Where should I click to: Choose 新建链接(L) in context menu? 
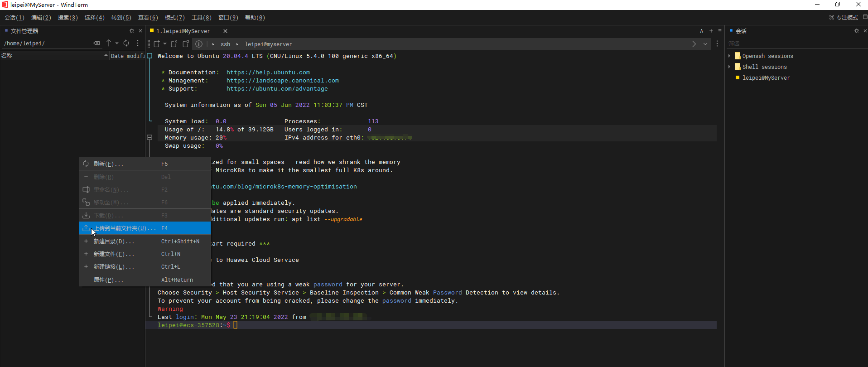[145, 266]
